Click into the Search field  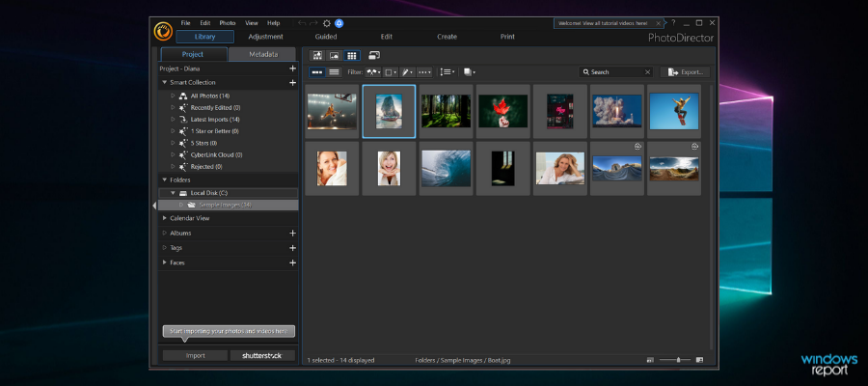(x=616, y=72)
